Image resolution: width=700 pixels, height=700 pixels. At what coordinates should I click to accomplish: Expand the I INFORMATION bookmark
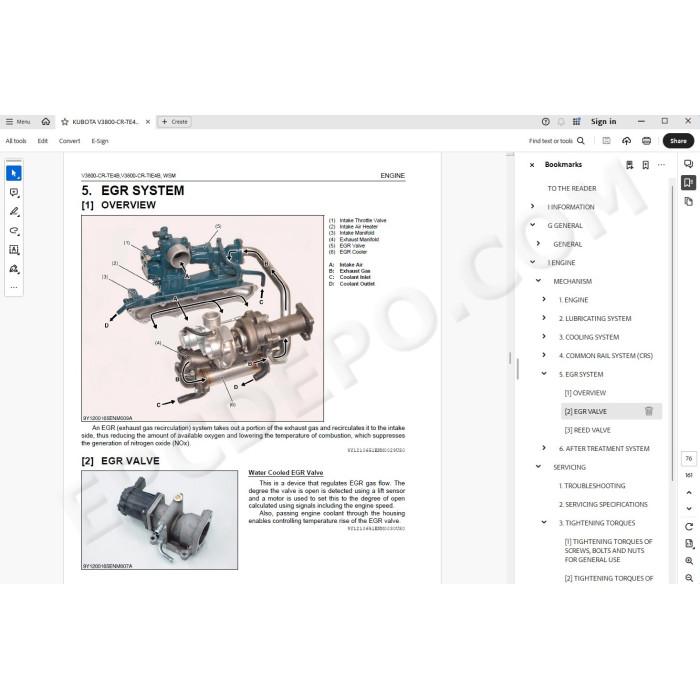pyautogui.click(x=532, y=206)
